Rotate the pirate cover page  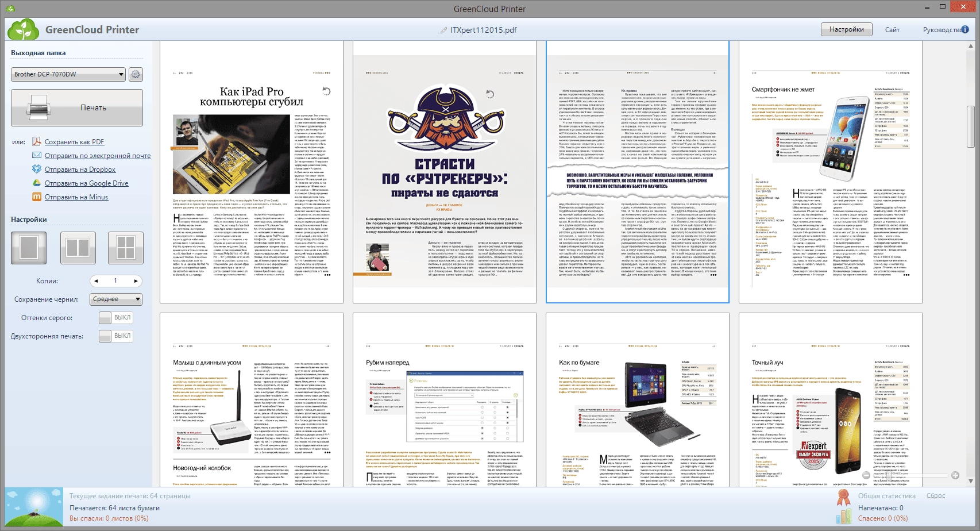click(490, 94)
